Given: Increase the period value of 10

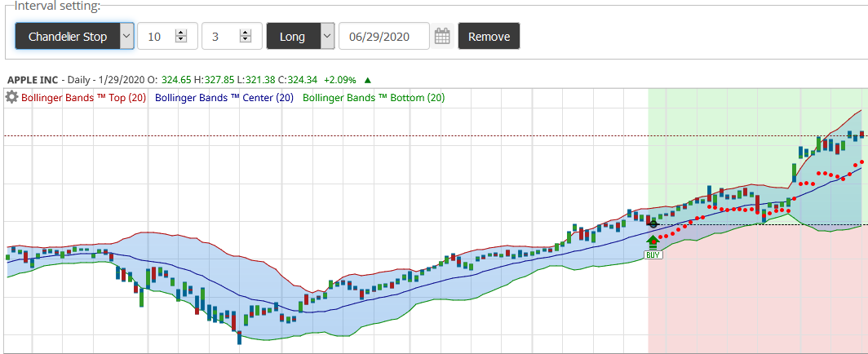Looking at the screenshot, I should (181, 32).
